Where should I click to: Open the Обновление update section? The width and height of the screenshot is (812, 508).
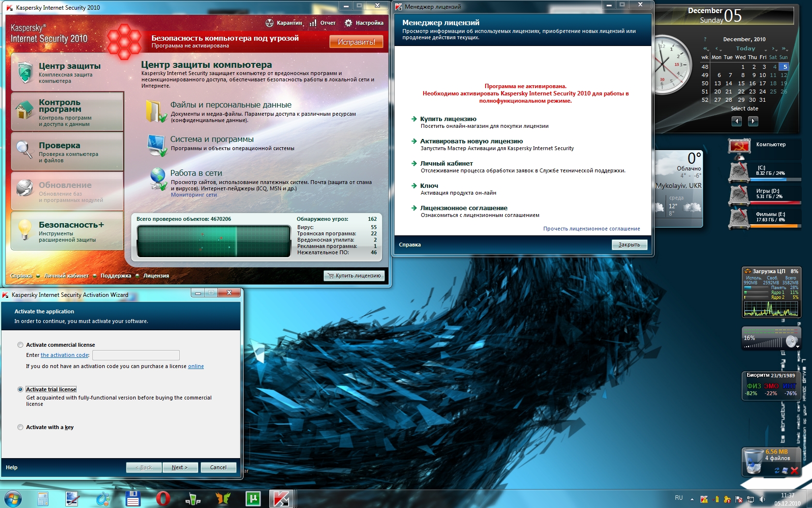pyautogui.click(x=67, y=191)
